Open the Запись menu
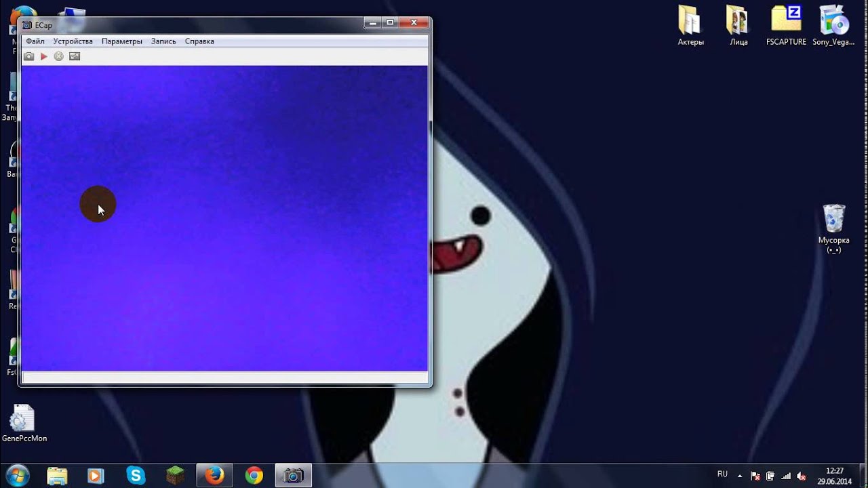Viewport: 868px width, 488px height. coord(163,41)
